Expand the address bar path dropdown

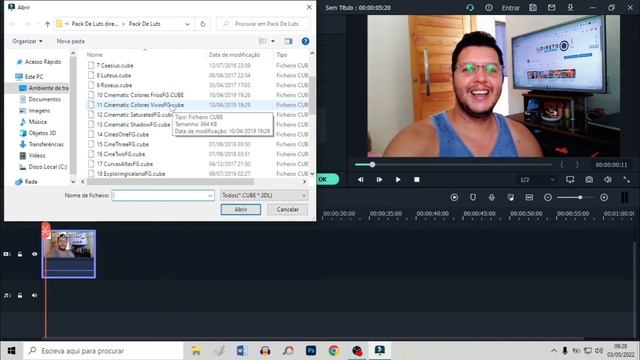pos(187,24)
